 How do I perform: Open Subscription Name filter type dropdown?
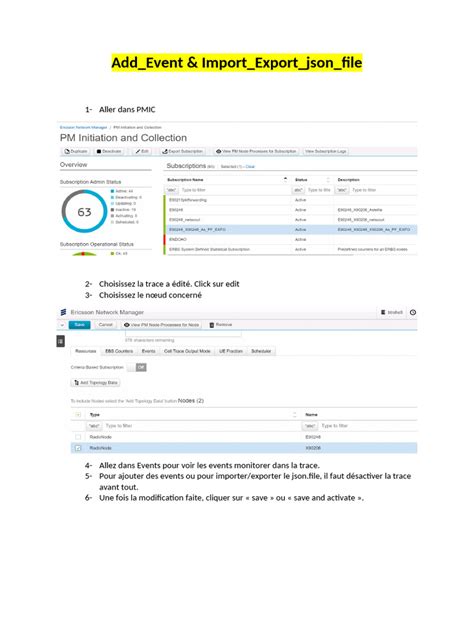[172, 190]
